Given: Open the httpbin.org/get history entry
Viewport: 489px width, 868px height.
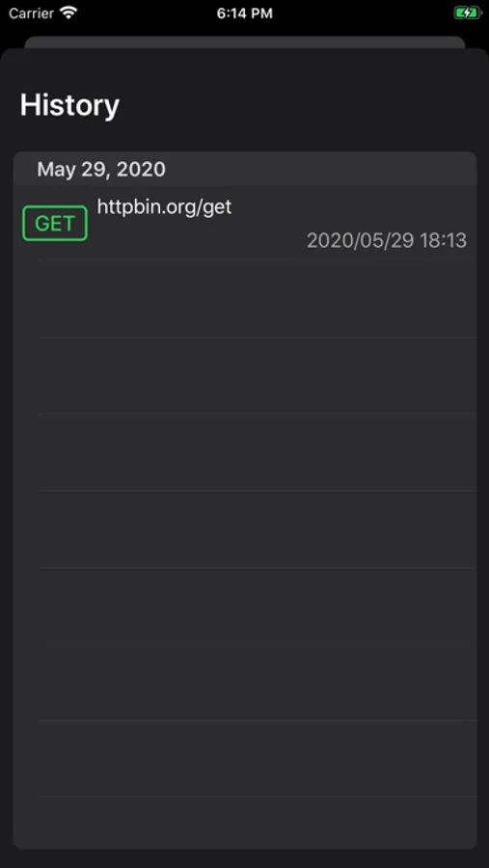Looking at the screenshot, I should point(245,223).
